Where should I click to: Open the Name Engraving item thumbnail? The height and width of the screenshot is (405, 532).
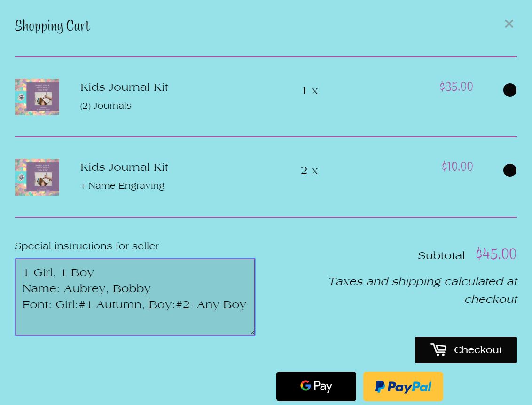click(37, 177)
